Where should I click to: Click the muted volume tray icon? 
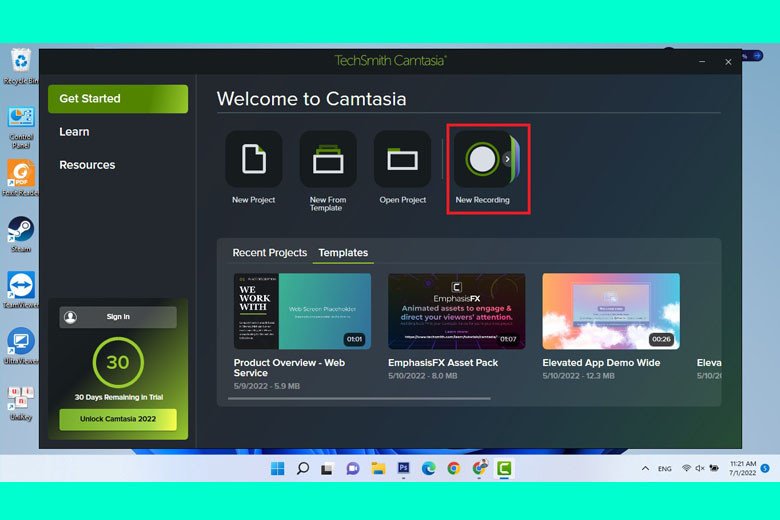[x=700, y=468]
